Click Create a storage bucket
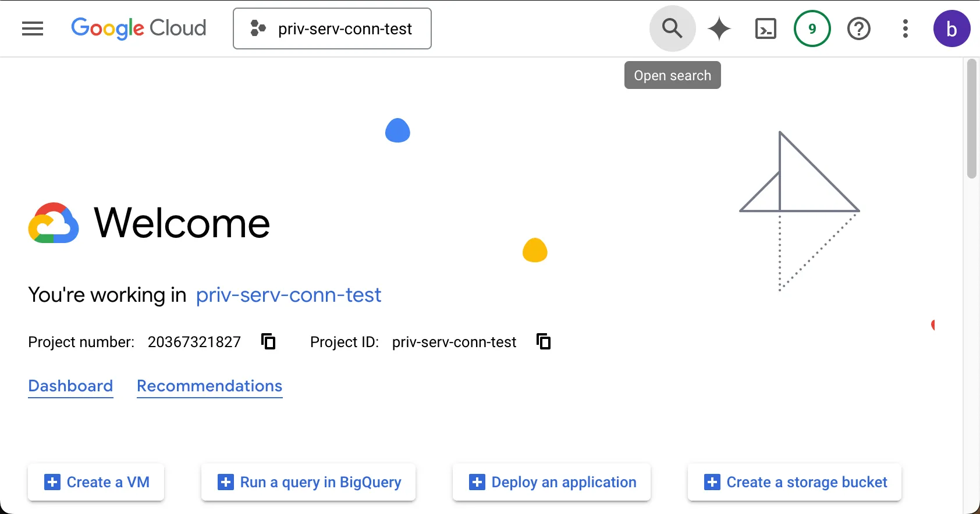 [x=794, y=482]
